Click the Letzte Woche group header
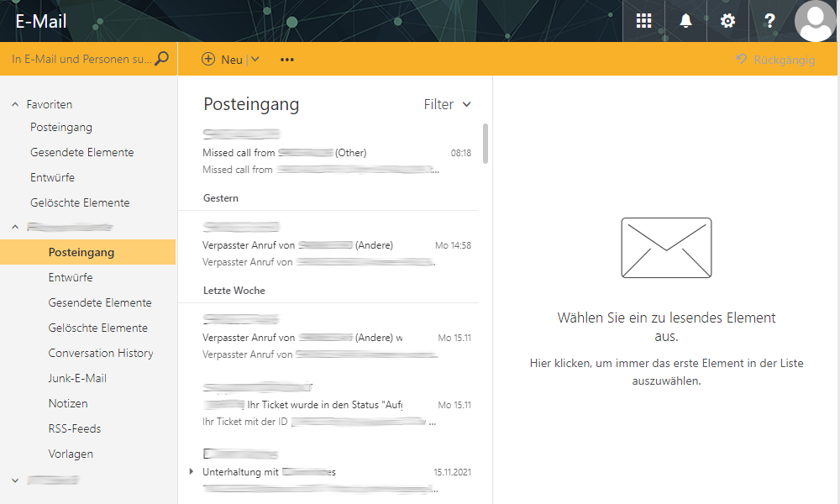This screenshot has height=504, width=840. tap(234, 291)
